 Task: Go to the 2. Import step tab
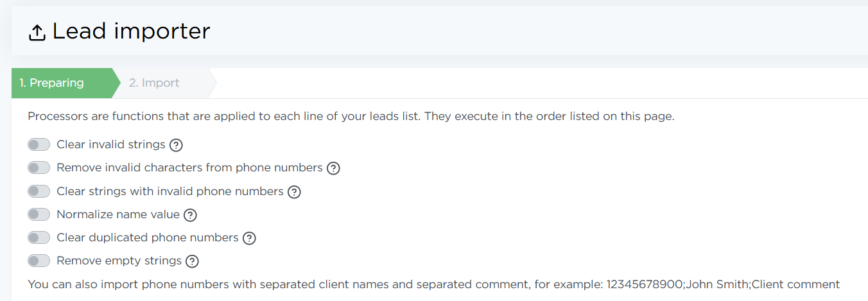(x=154, y=83)
